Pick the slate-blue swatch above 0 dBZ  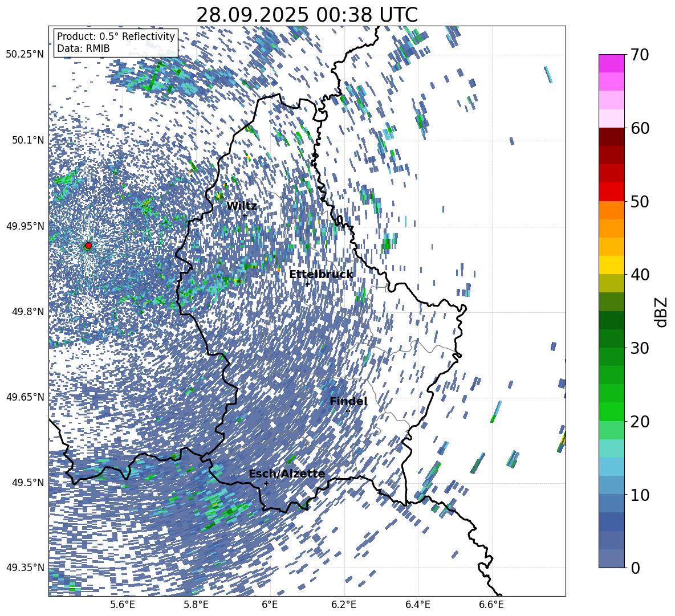tap(611, 558)
